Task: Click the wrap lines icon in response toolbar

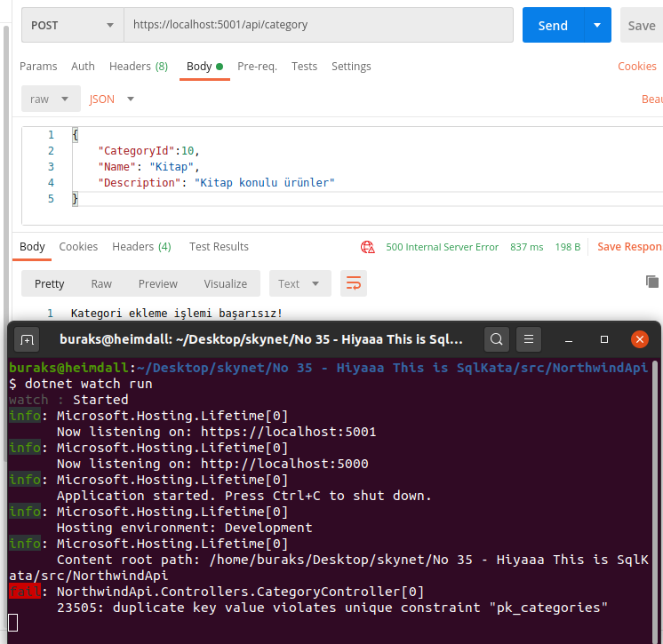Action: (x=354, y=283)
